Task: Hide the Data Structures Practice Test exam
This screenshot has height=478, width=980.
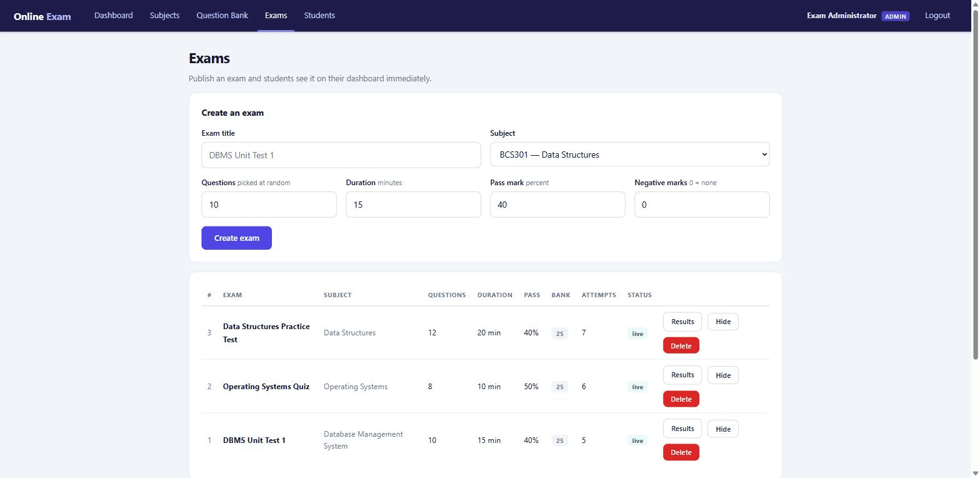Action: coord(722,322)
